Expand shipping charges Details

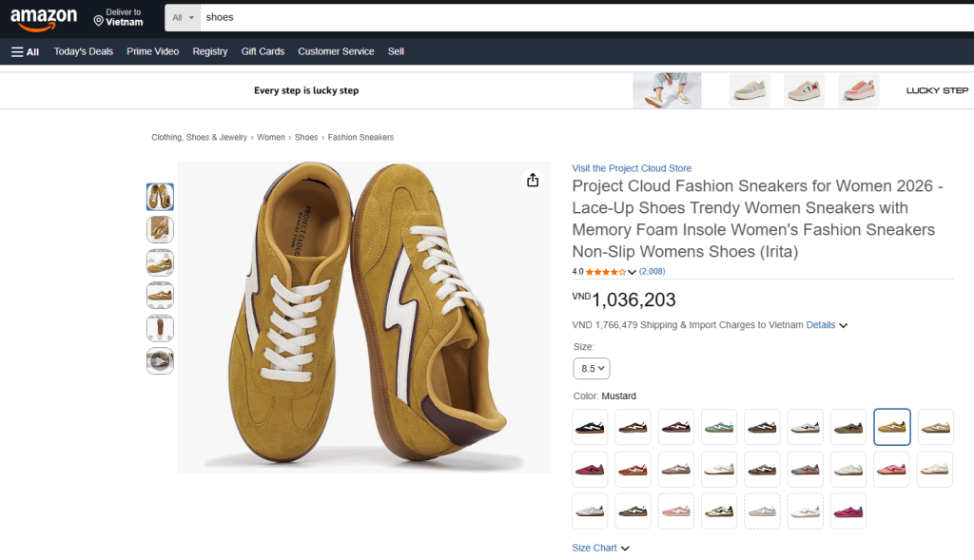click(826, 325)
